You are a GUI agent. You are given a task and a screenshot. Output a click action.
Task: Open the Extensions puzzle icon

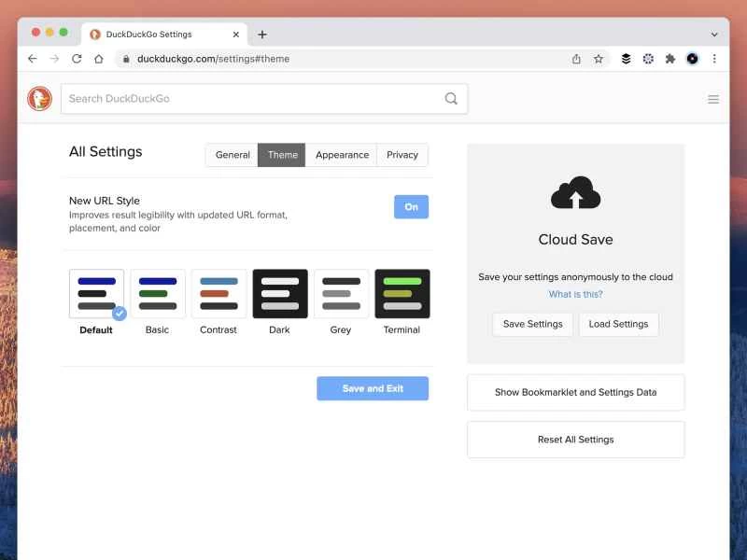click(x=669, y=59)
